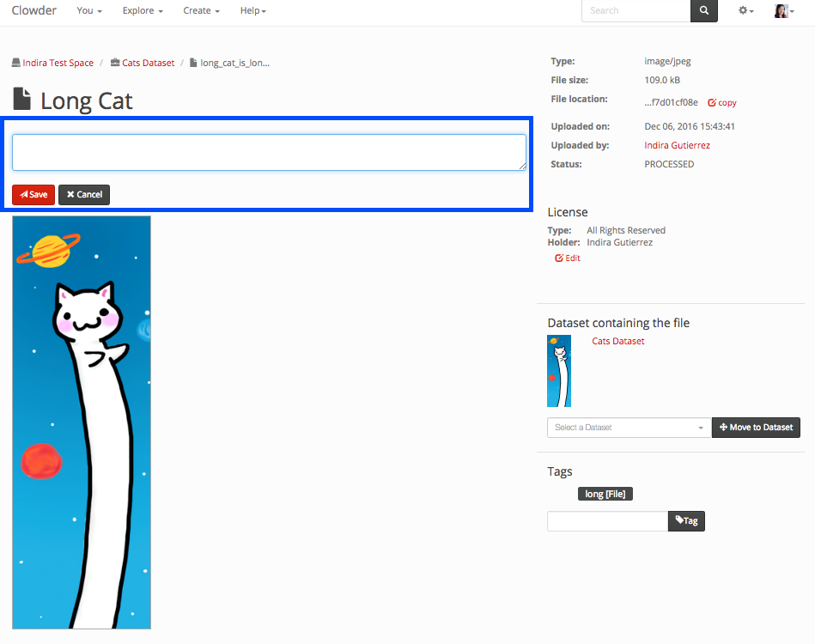The width and height of the screenshot is (815, 644).
Task: Click the search magnifier button
Action: click(703, 10)
